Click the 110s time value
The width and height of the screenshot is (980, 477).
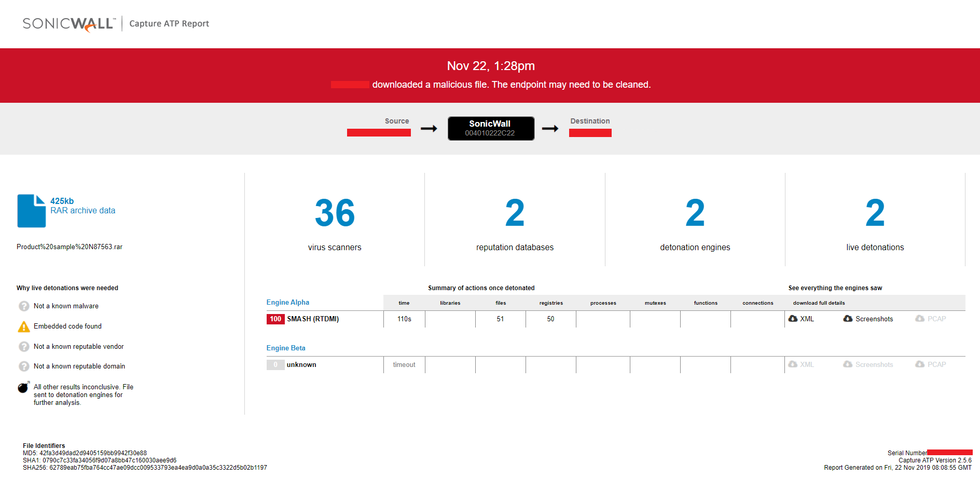click(404, 319)
